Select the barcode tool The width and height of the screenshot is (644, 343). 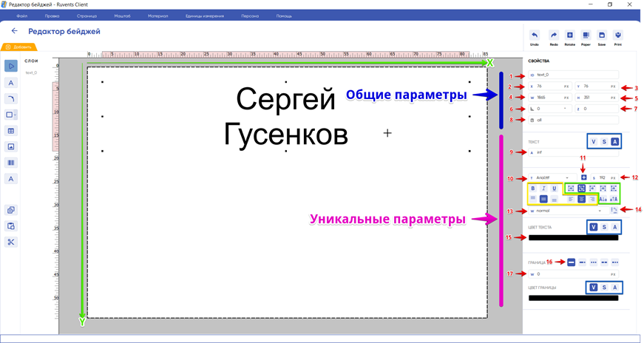[10, 163]
